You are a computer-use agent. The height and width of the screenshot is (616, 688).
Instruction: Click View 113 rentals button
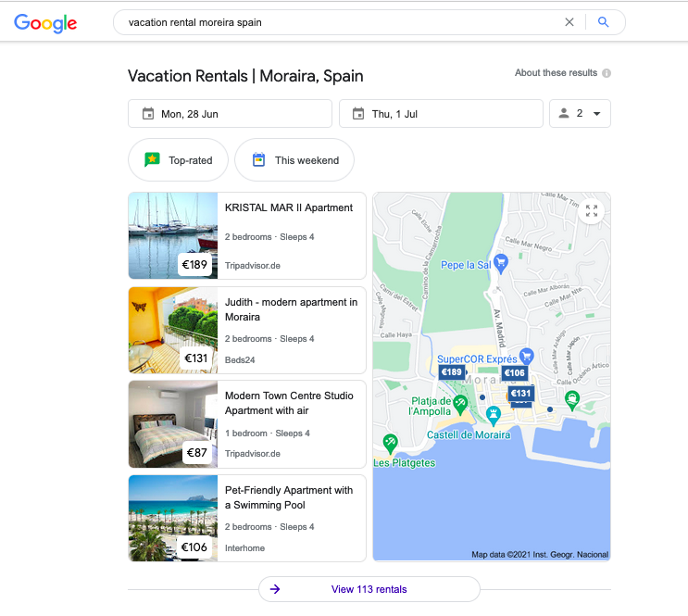(x=369, y=589)
